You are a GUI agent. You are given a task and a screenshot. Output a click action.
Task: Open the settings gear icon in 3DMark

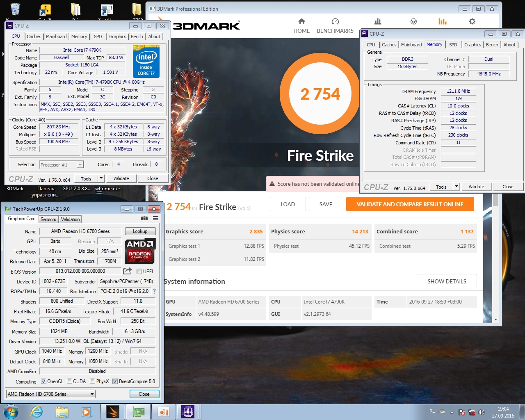[x=472, y=21]
